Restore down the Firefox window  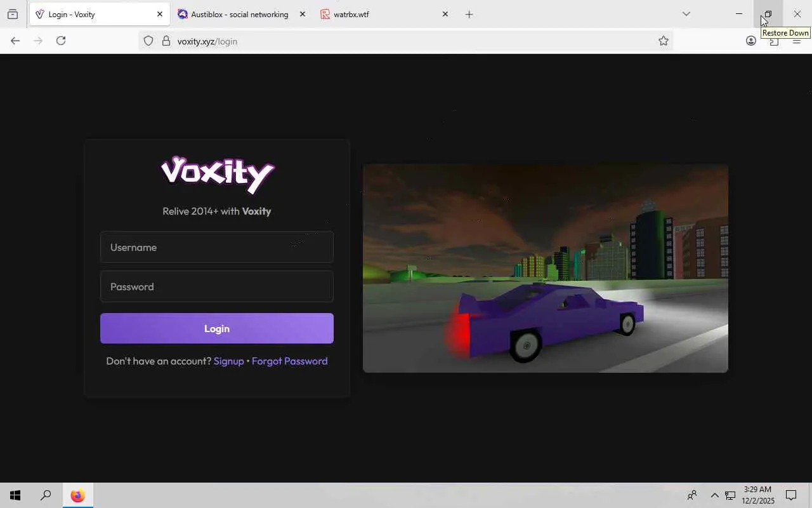pyautogui.click(x=768, y=14)
